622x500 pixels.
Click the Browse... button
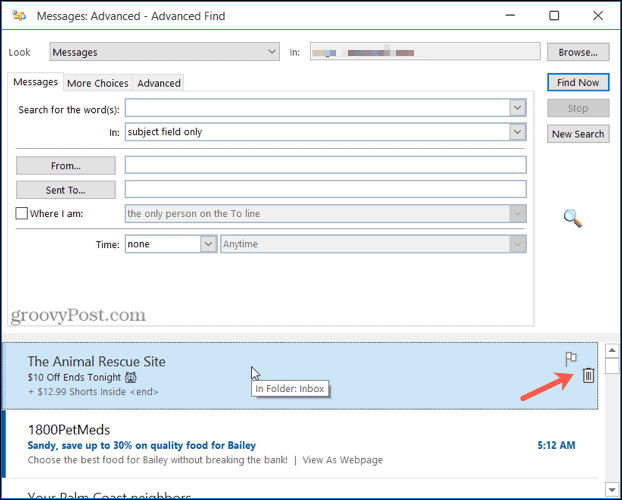point(578,52)
